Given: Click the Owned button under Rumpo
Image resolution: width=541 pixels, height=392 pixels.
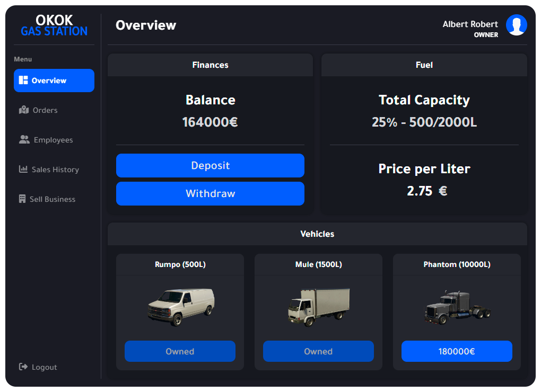Looking at the screenshot, I should 180,351.
